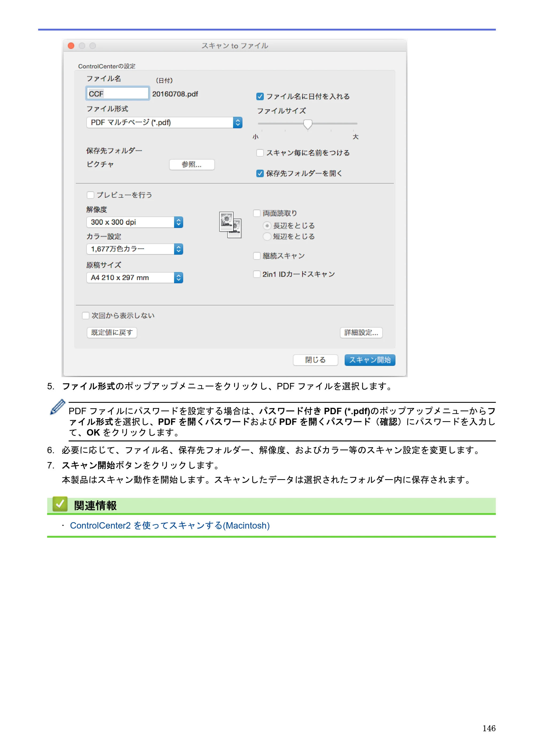Click page number 146
Screen dimensions: 534x756
pyautogui.click(x=489, y=728)
